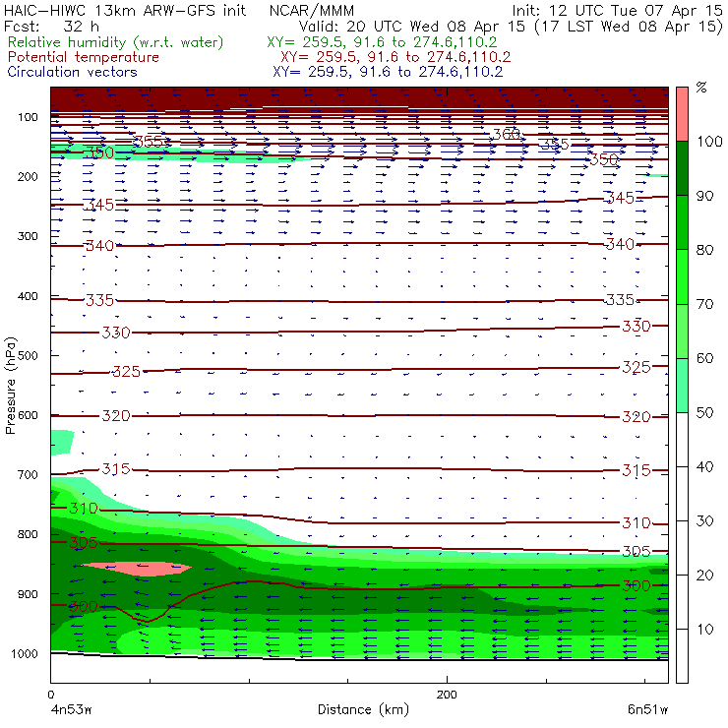This screenshot has height=728, width=728.
Task: Click the '700' pressure axis tick label
Action: point(28,474)
